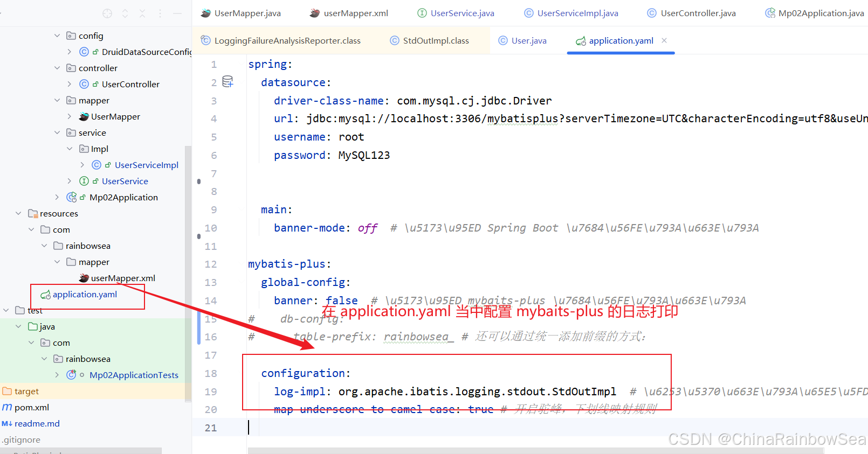Collapse the controller package folder
The image size is (868, 454).
pos(57,68)
